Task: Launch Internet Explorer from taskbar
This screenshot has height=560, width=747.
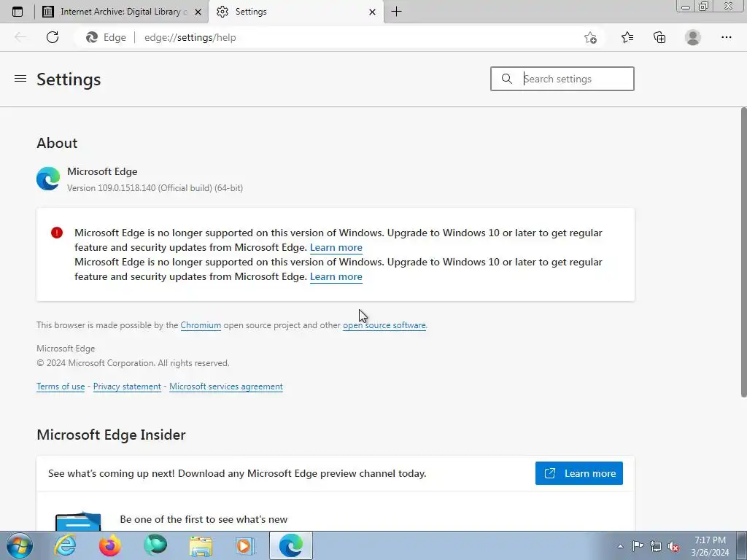Action: coord(65,545)
